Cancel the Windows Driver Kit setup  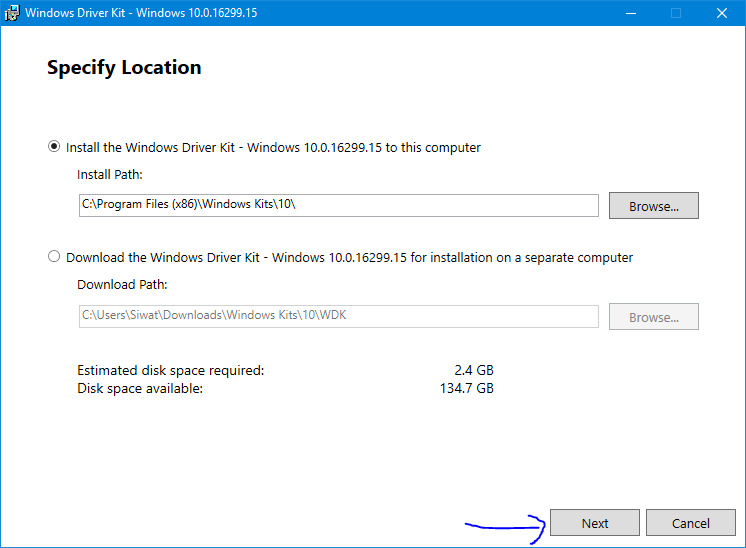tap(691, 523)
